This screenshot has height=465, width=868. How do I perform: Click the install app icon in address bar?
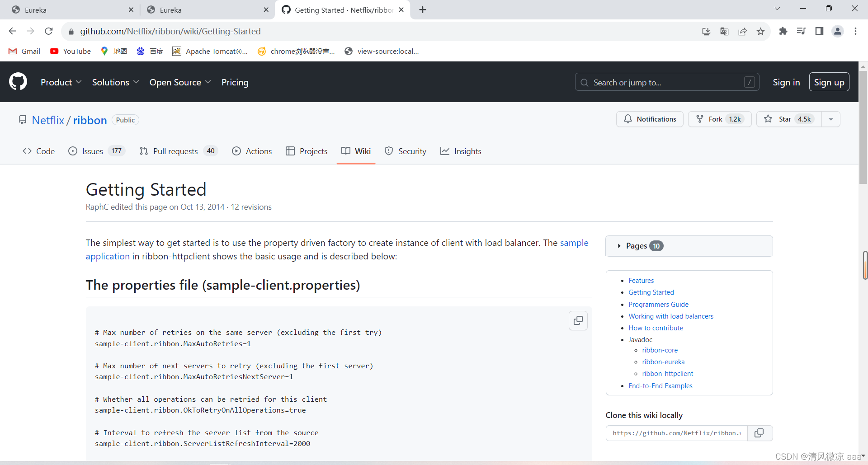pos(706,31)
